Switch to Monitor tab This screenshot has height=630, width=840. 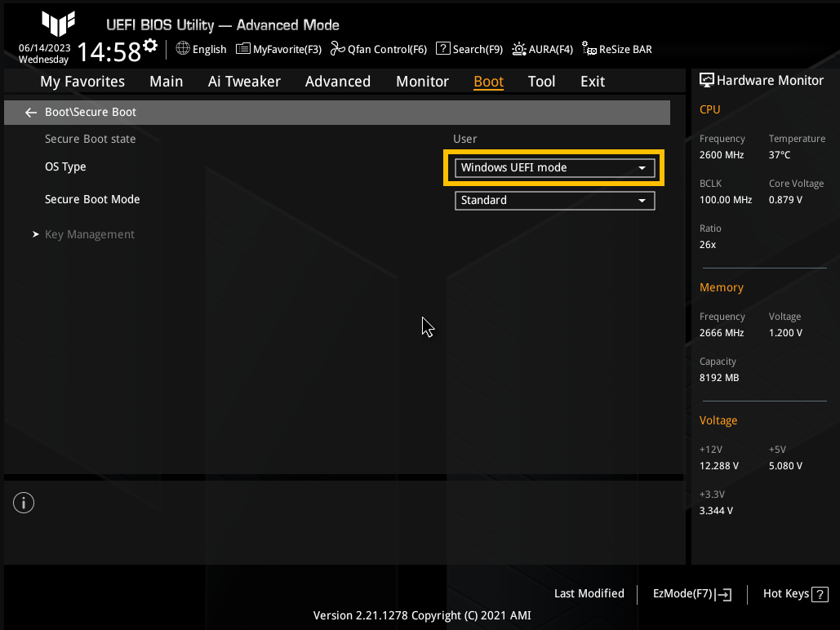tap(422, 82)
